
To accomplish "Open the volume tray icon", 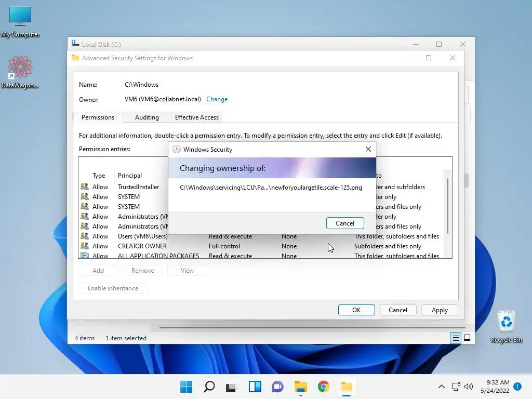I will pyautogui.click(x=468, y=387).
